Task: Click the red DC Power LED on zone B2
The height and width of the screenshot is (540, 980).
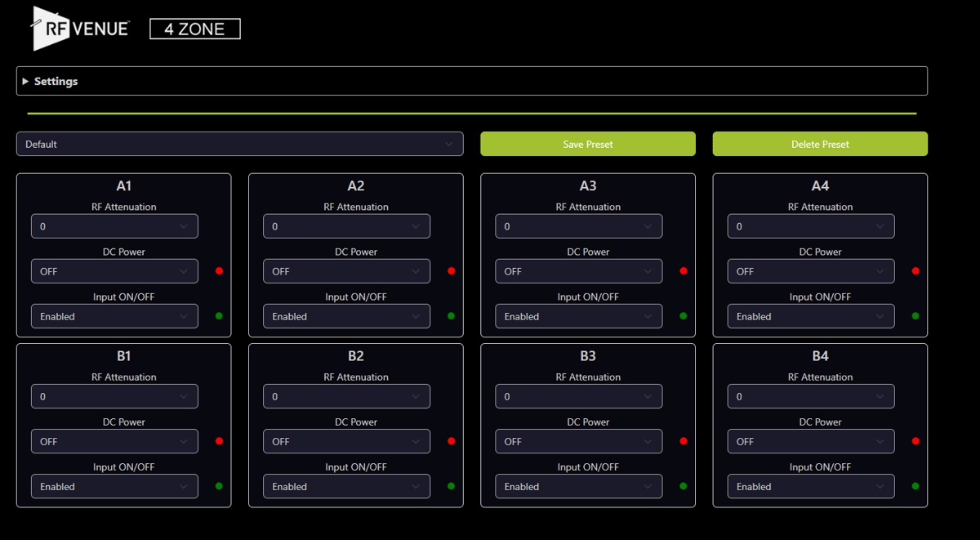Action: point(451,440)
